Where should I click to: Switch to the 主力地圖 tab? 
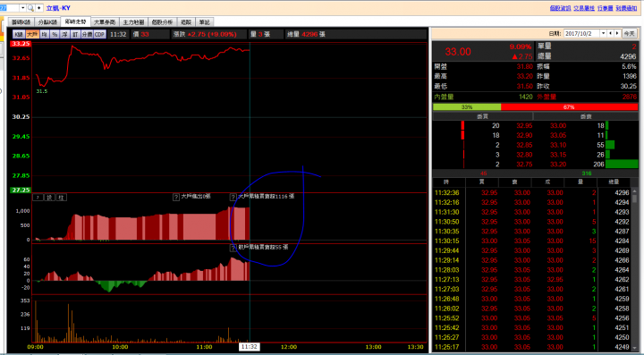coord(133,22)
